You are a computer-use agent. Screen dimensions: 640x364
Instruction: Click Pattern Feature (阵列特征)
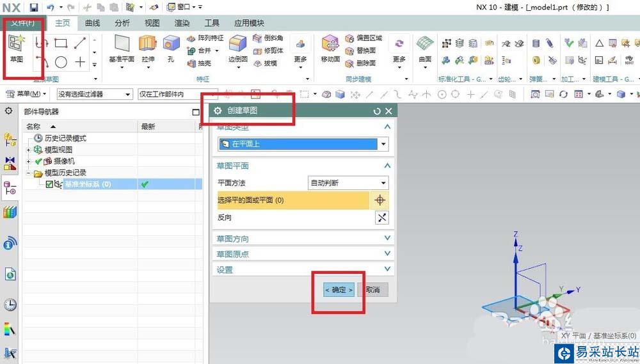tap(205, 38)
